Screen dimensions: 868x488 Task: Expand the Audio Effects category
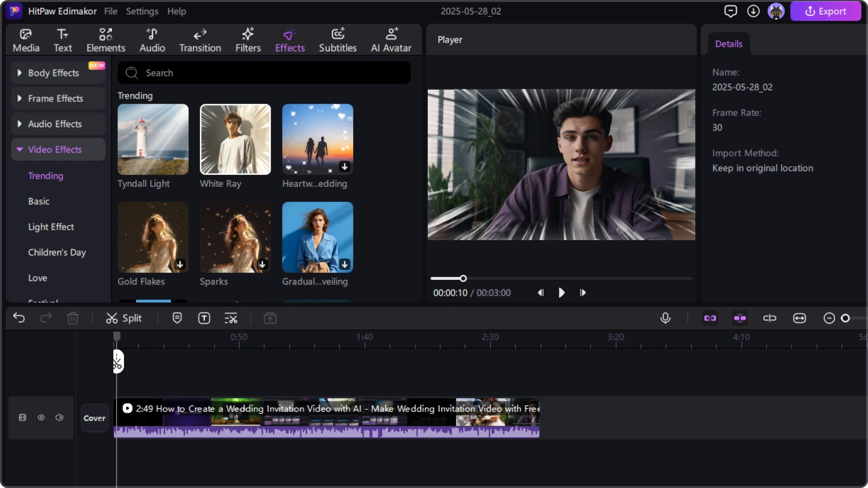click(58, 124)
